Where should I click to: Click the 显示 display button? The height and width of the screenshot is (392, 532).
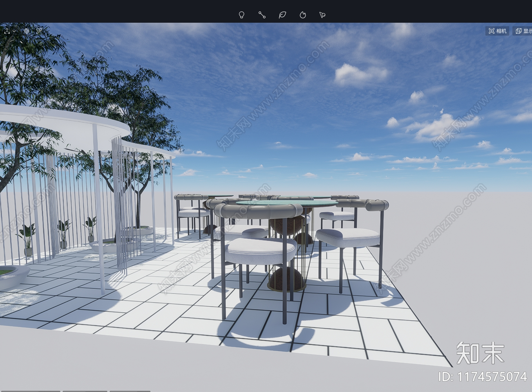(523, 31)
